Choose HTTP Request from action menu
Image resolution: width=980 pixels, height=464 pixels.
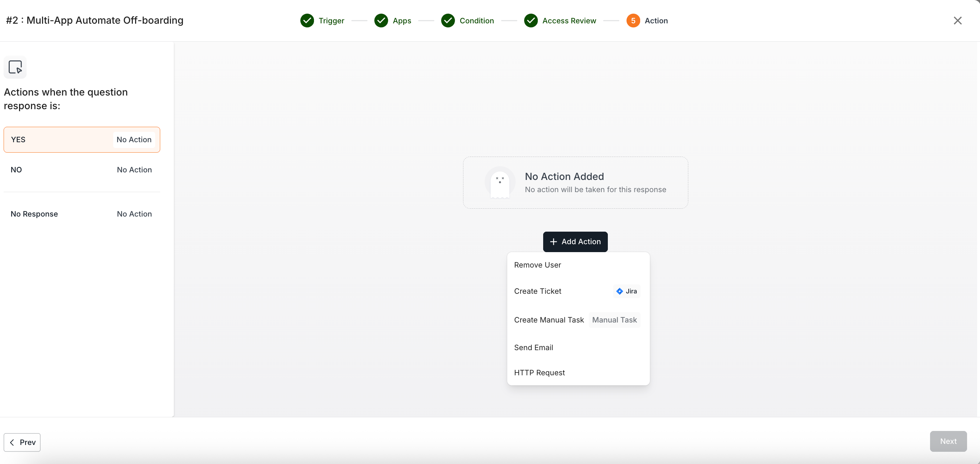539,373
